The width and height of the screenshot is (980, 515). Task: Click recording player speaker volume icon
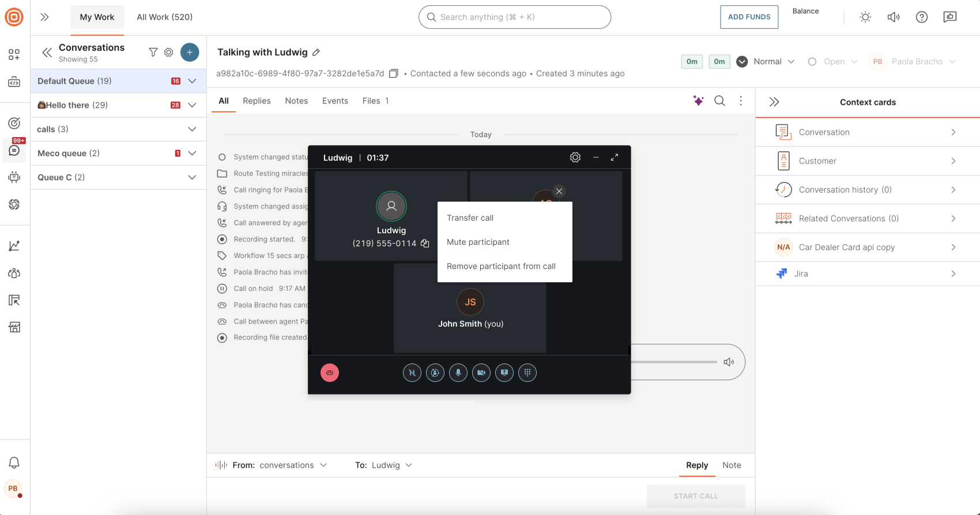pyautogui.click(x=729, y=362)
